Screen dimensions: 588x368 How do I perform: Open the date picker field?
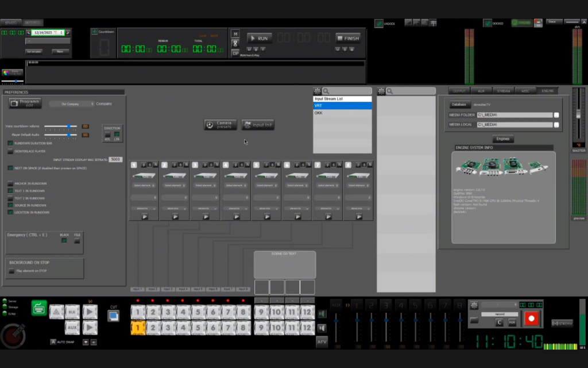[x=48, y=33]
